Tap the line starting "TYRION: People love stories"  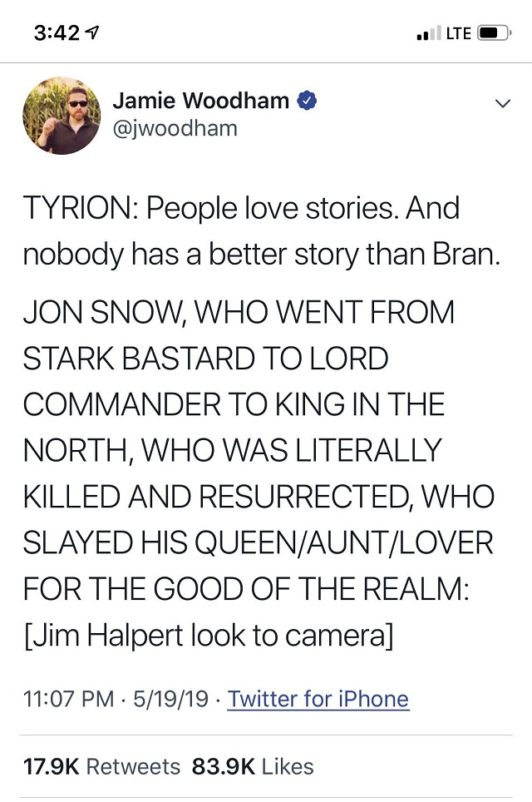241,208
